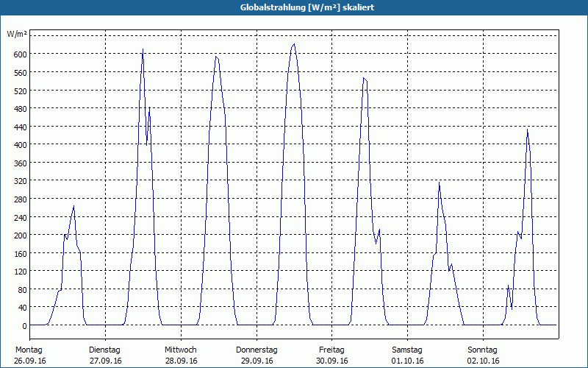588x368 pixels.
Task: Click the 320 y-axis value
Action: (x=20, y=181)
